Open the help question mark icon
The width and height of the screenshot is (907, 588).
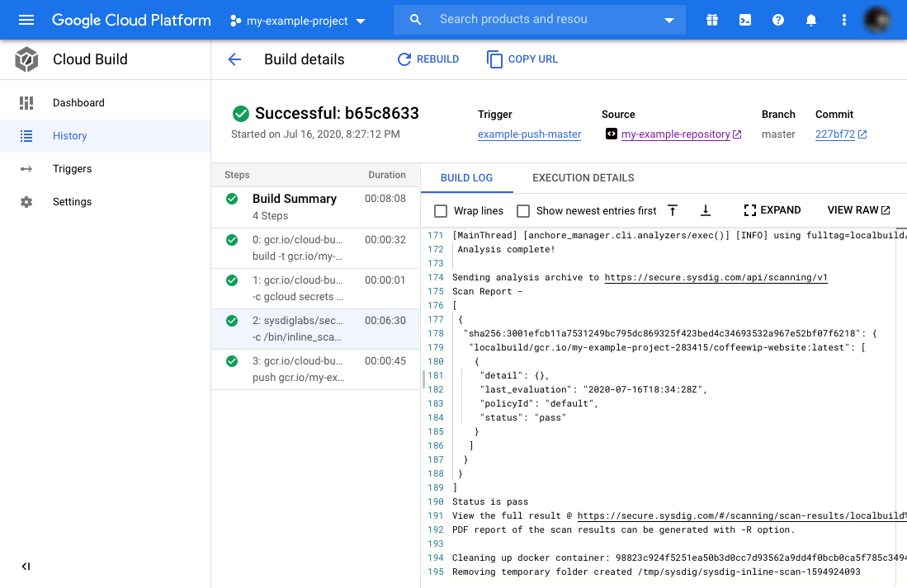(778, 21)
